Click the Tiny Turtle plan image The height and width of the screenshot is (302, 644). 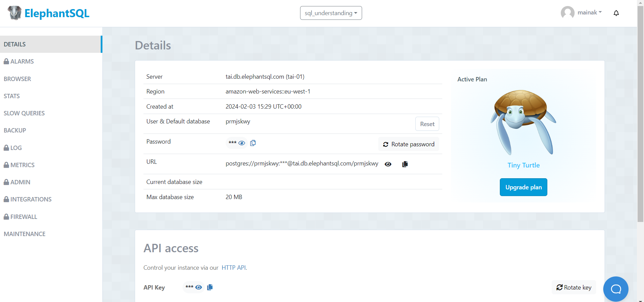523,122
